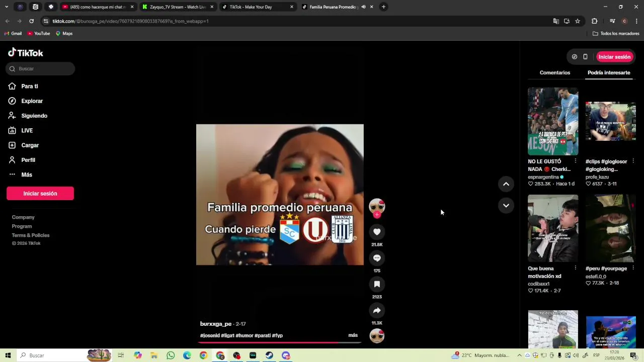Open the Maps bookmark
644x362 pixels.
pos(64,34)
